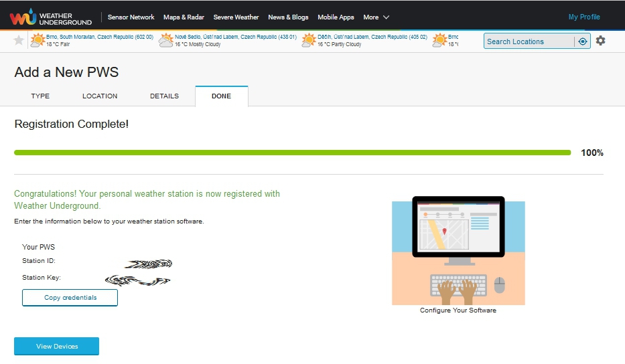Switch to the LOCATION tab
The image size is (625, 364).
pyautogui.click(x=100, y=96)
